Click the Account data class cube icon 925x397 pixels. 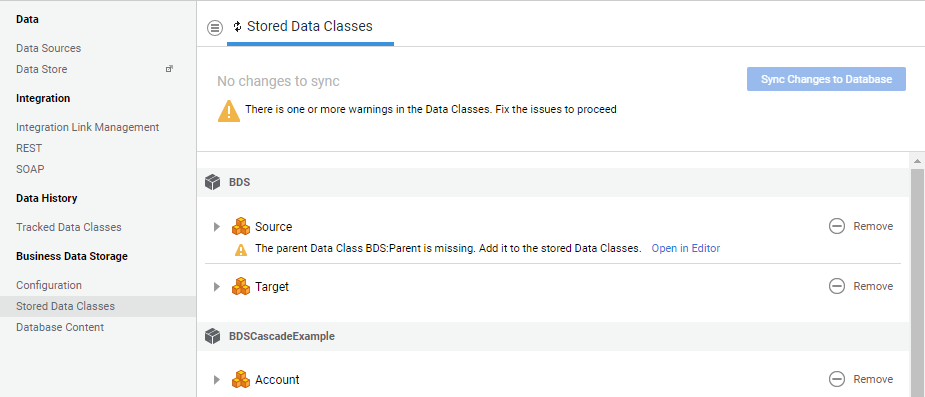point(241,379)
